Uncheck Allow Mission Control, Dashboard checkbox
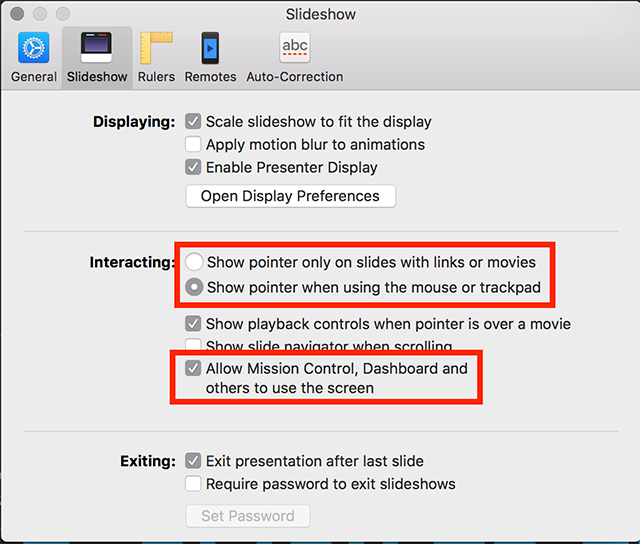 click(193, 368)
